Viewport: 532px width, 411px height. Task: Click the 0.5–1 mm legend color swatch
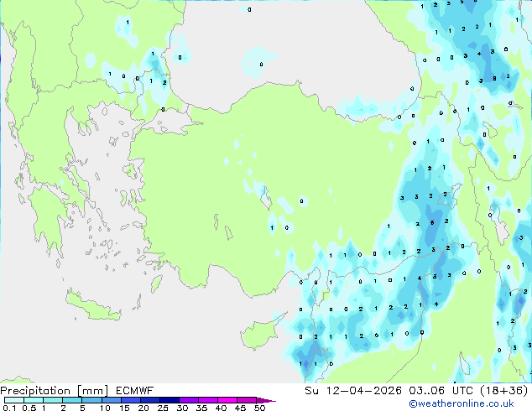pyautogui.click(x=34, y=400)
